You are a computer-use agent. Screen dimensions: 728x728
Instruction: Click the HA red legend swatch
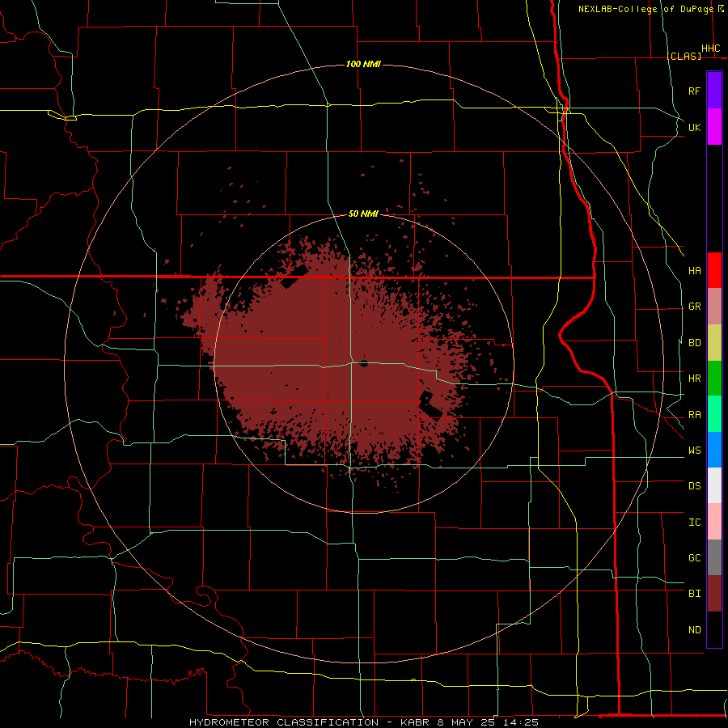714,270
